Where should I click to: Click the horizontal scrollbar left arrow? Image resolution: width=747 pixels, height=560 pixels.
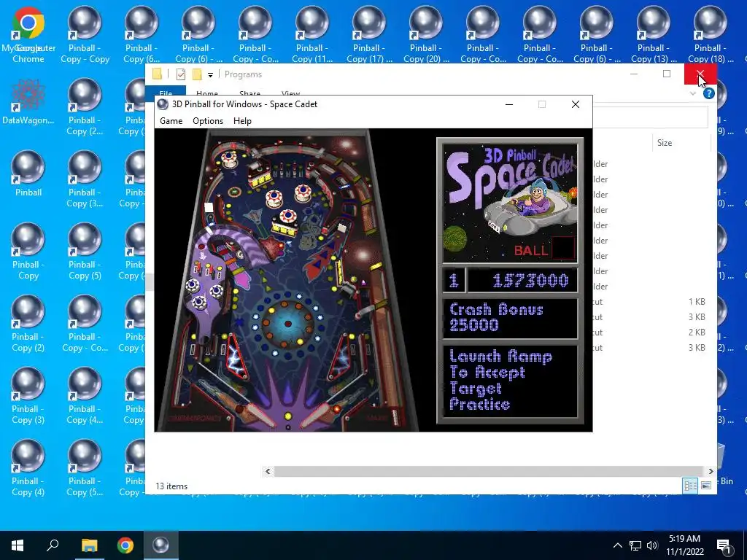[x=268, y=471]
